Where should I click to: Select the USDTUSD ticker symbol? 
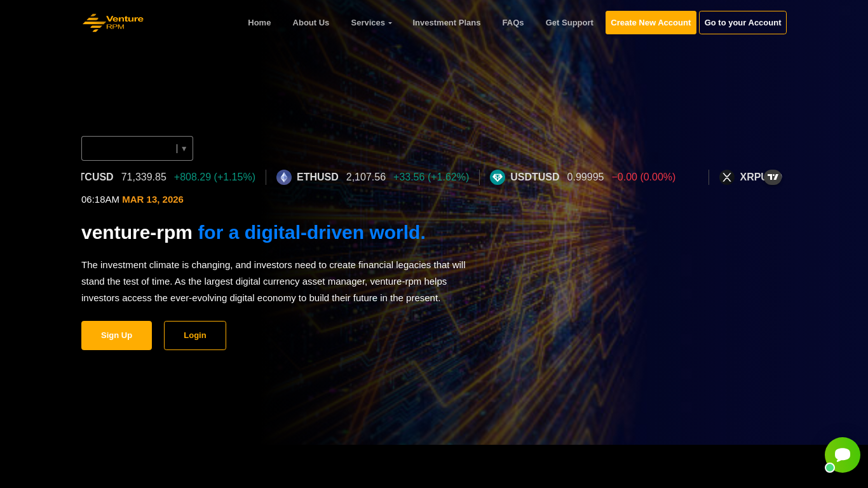[535, 177]
